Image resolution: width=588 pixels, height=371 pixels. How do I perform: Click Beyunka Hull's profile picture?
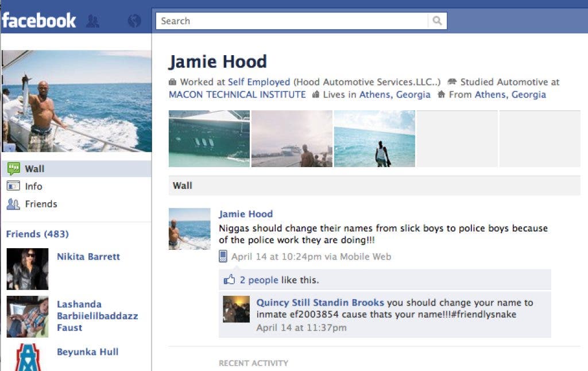[x=28, y=357]
